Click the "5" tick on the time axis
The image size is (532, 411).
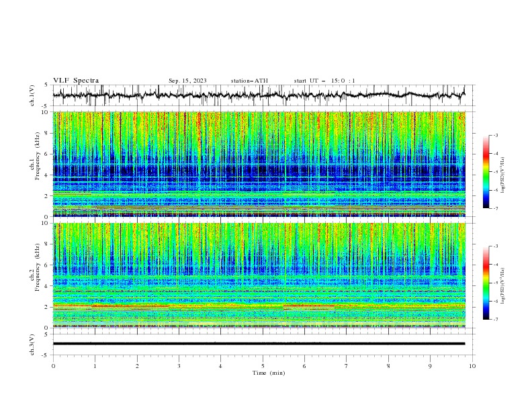point(263,366)
